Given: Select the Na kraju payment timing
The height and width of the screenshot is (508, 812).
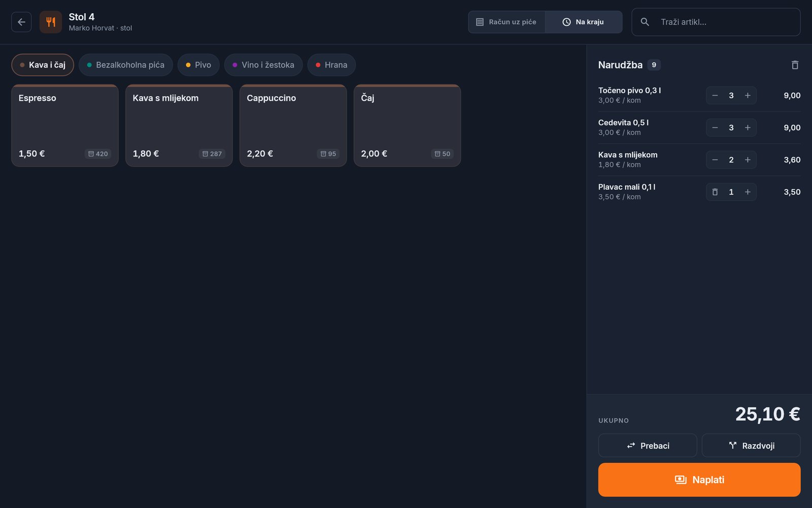Looking at the screenshot, I should coord(584,22).
